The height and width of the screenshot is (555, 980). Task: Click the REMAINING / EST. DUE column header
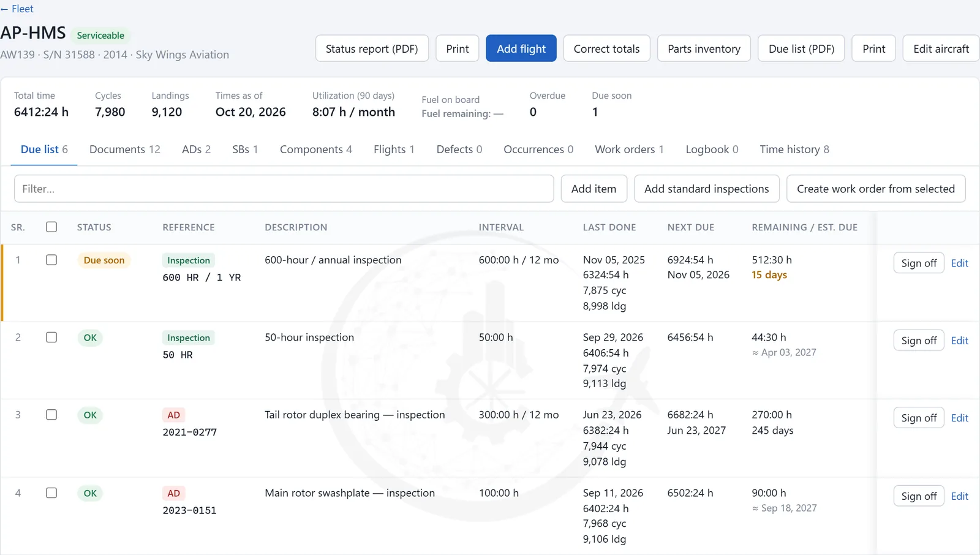pos(804,227)
